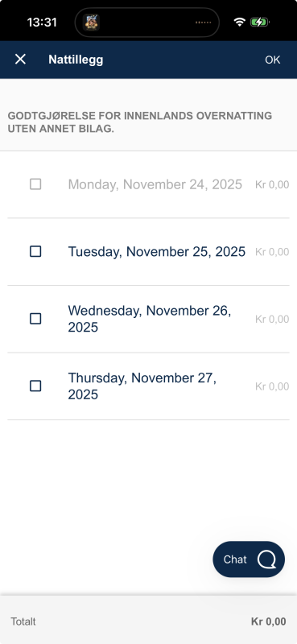Select the Wednesday, November 26, 2025 label
This screenshot has width=297, height=644.
(150, 319)
